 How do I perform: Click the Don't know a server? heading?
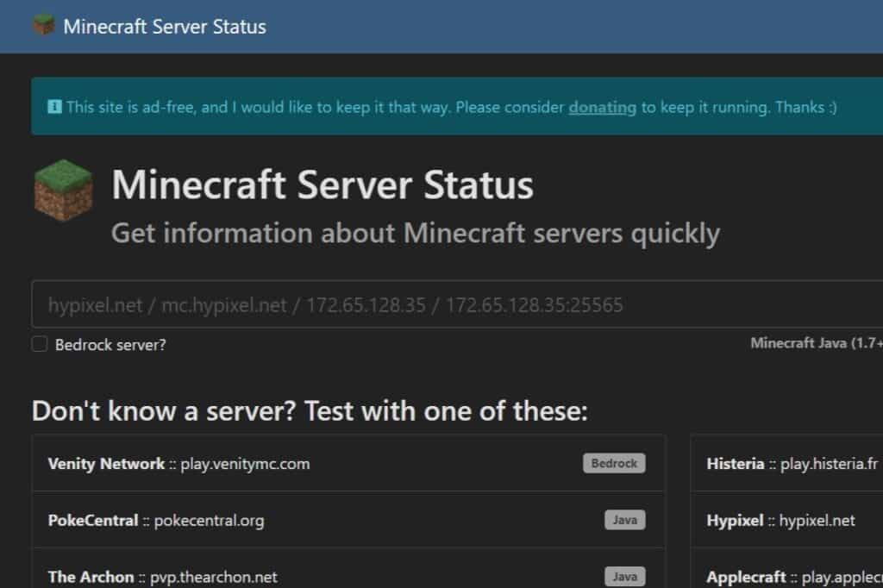click(x=310, y=410)
